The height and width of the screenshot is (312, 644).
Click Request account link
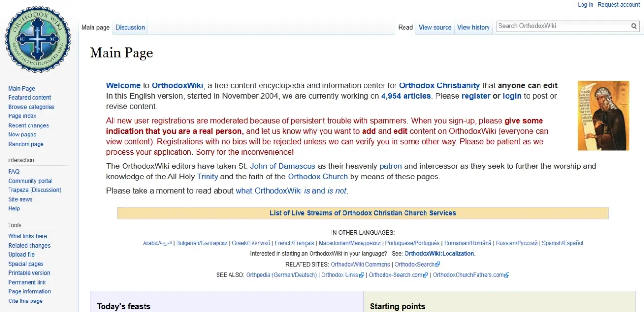[x=619, y=5]
